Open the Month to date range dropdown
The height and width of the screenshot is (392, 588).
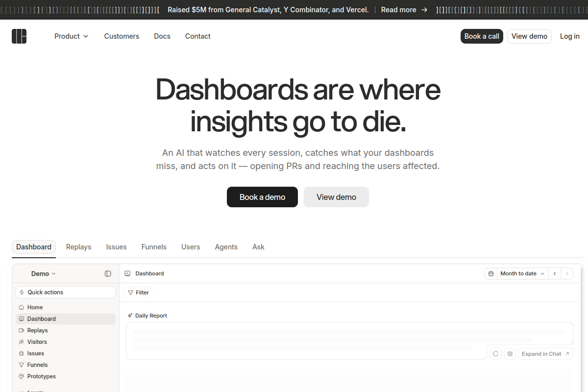click(523, 274)
